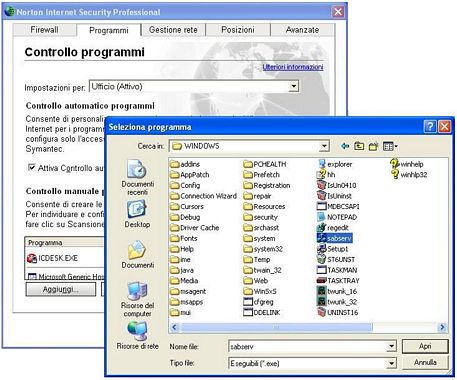Select the addins folder
This screenshot has width=457, height=380.
[x=185, y=164]
